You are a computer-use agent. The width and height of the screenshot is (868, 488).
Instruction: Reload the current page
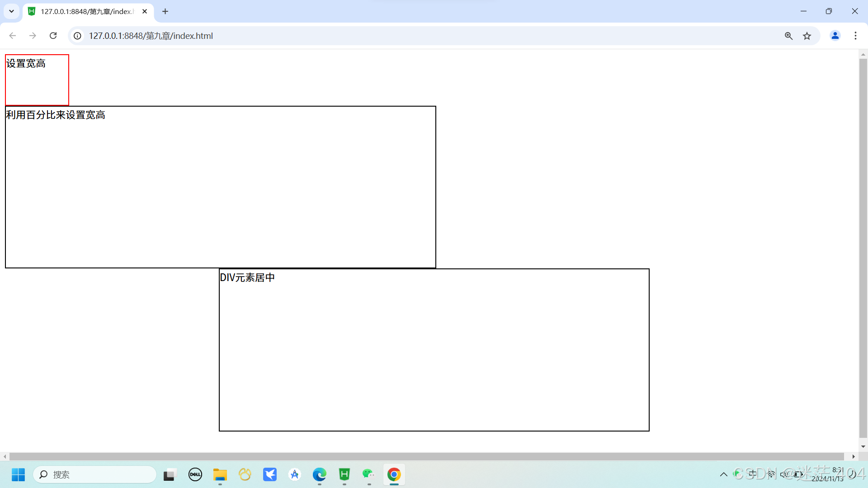click(53, 36)
